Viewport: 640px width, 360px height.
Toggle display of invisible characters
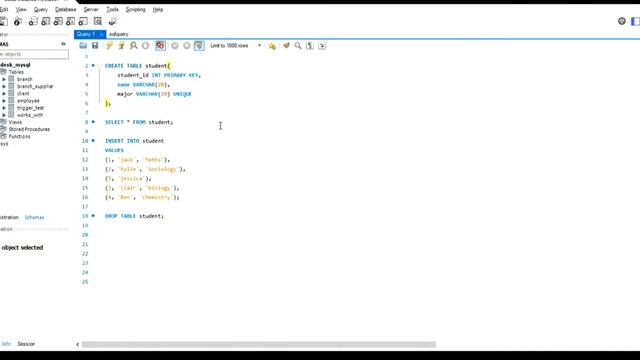pos(310,46)
